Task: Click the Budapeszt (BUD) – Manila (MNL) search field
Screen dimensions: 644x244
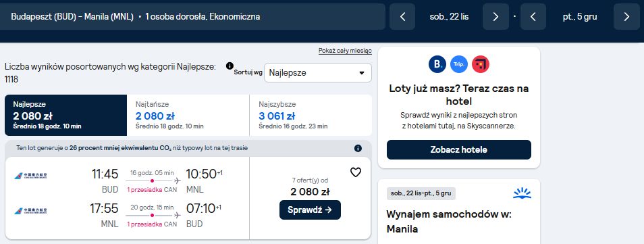Action: coord(192,16)
